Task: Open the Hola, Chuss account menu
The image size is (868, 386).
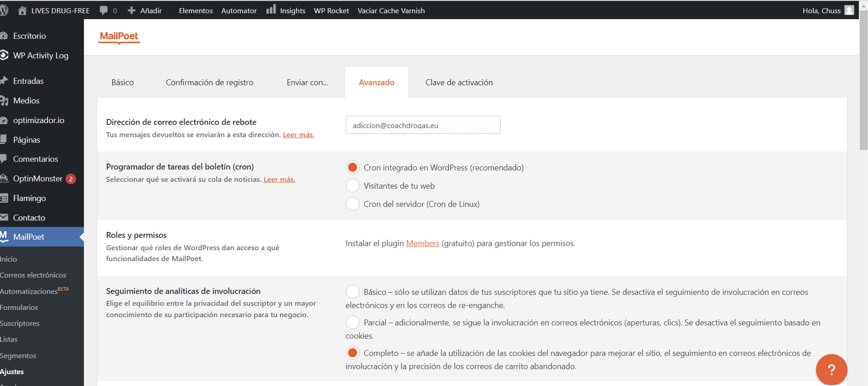Action: click(x=828, y=10)
